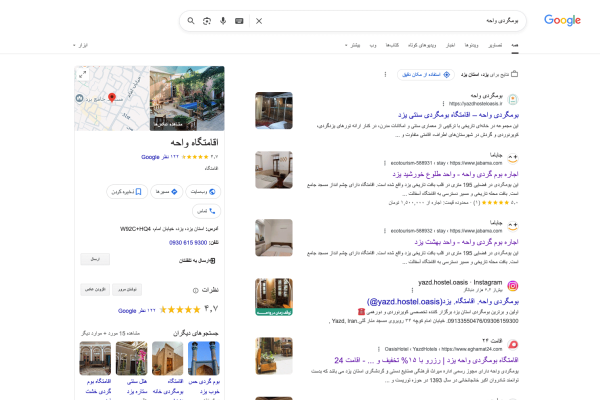The width and height of the screenshot is (600, 400).
Task: Start voice search with microphone icon
Action: click(x=223, y=21)
